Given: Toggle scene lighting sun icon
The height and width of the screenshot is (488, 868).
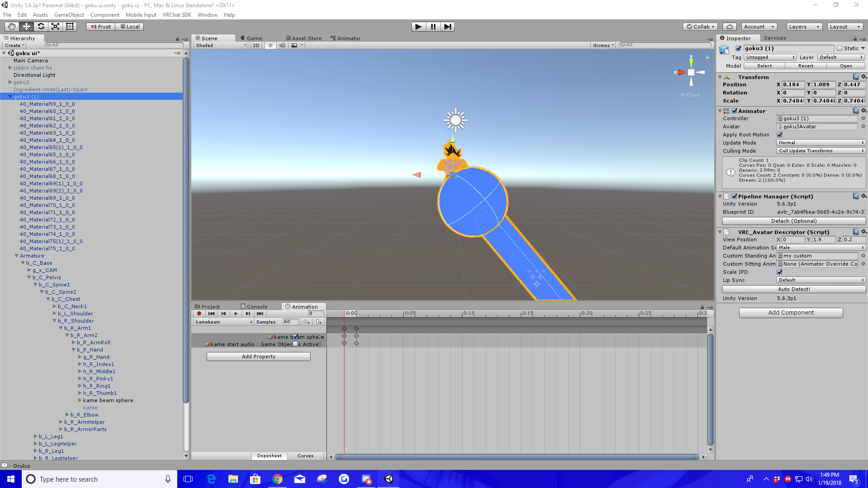Looking at the screenshot, I should click(x=270, y=45).
